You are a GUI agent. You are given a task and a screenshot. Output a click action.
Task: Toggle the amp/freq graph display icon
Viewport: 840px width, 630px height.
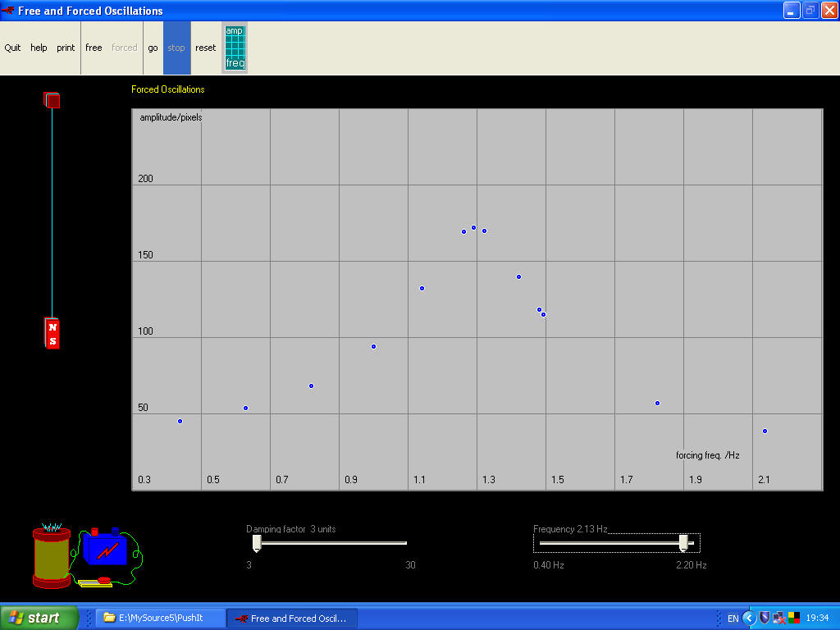click(x=235, y=47)
